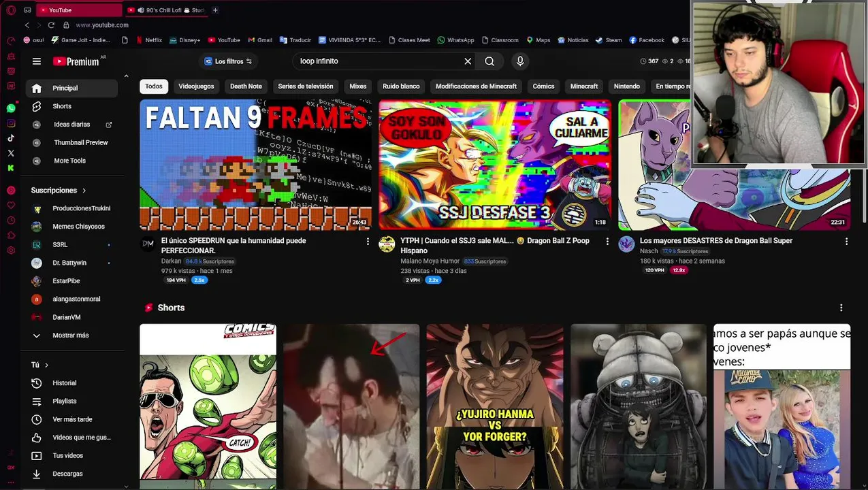Open EstarPibe channel subscription
This screenshot has height=490, width=868.
71,280
